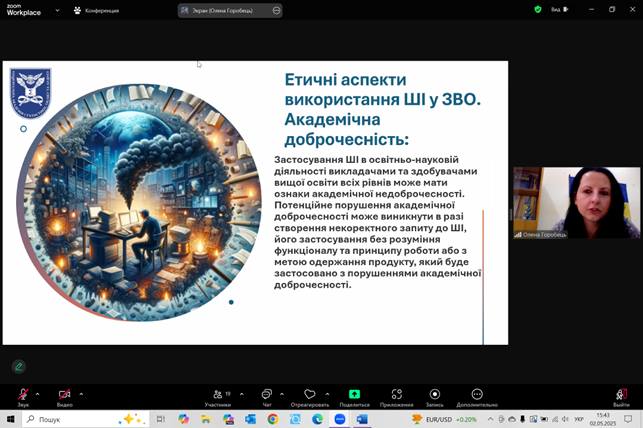
Task: Select Олена Горобець video thumbnail
Action: [x=576, y=203]
